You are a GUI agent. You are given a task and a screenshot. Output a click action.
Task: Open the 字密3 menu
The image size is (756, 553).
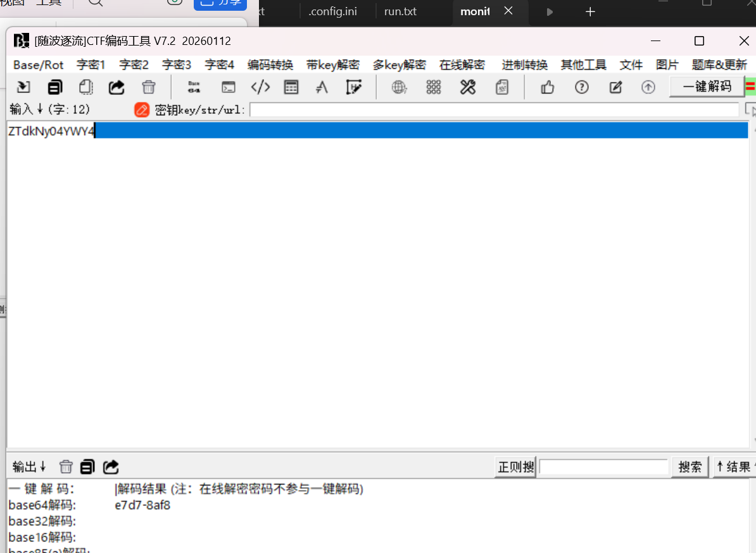[x=177, y=65]
